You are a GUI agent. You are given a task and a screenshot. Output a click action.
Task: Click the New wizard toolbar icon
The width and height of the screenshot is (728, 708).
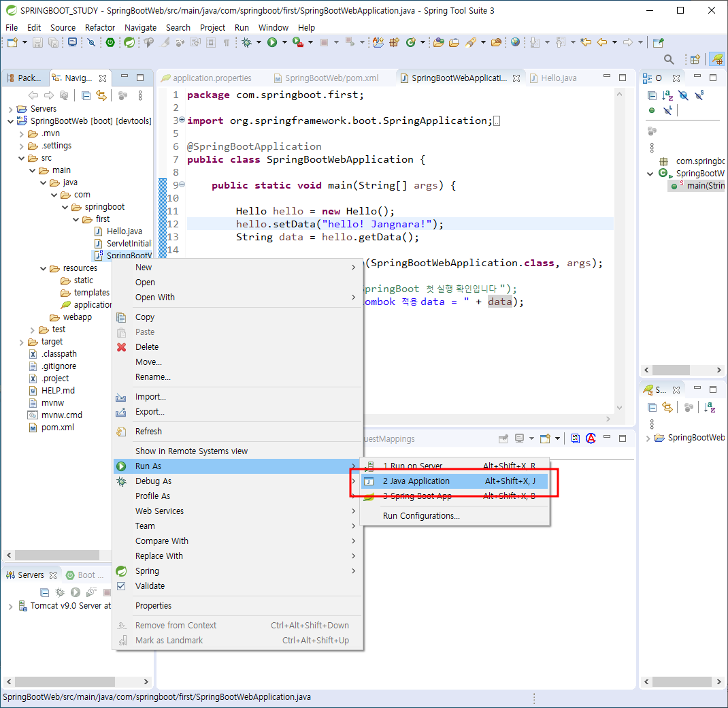12,43
